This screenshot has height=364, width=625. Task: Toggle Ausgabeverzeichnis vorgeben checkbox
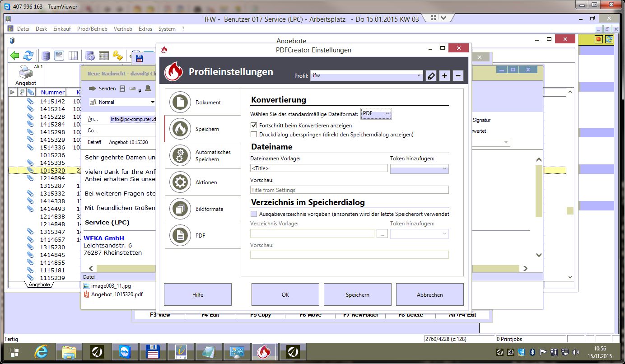(254, 214)
